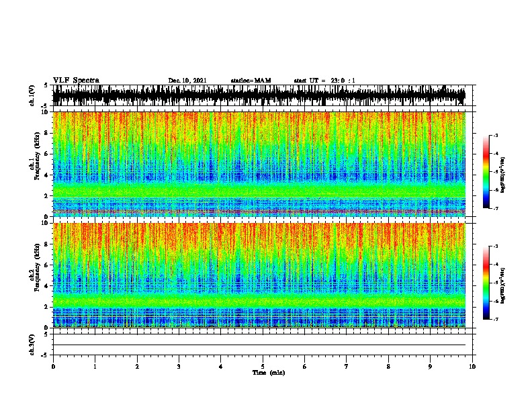The image size is (532, 411).
Task: Click the ch.1 colorbar "log(PSD)" unit label
Action: pyautogui.click(x=503, y=175)
